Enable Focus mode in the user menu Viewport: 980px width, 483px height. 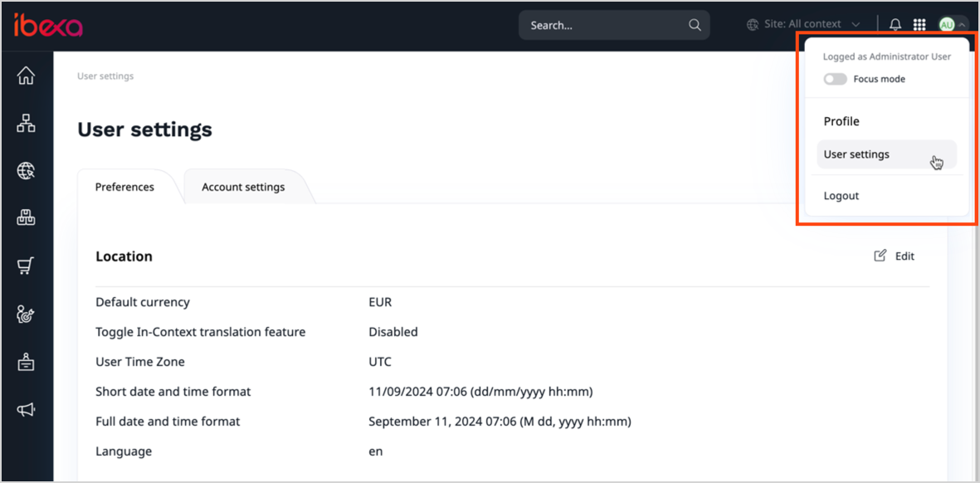835,78
